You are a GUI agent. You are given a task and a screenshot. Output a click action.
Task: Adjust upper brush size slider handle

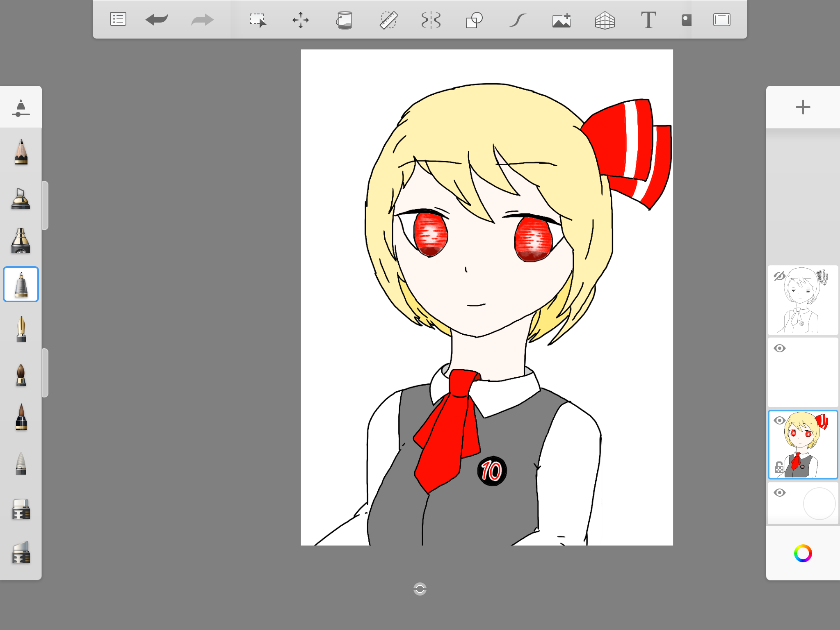[45, 205]
